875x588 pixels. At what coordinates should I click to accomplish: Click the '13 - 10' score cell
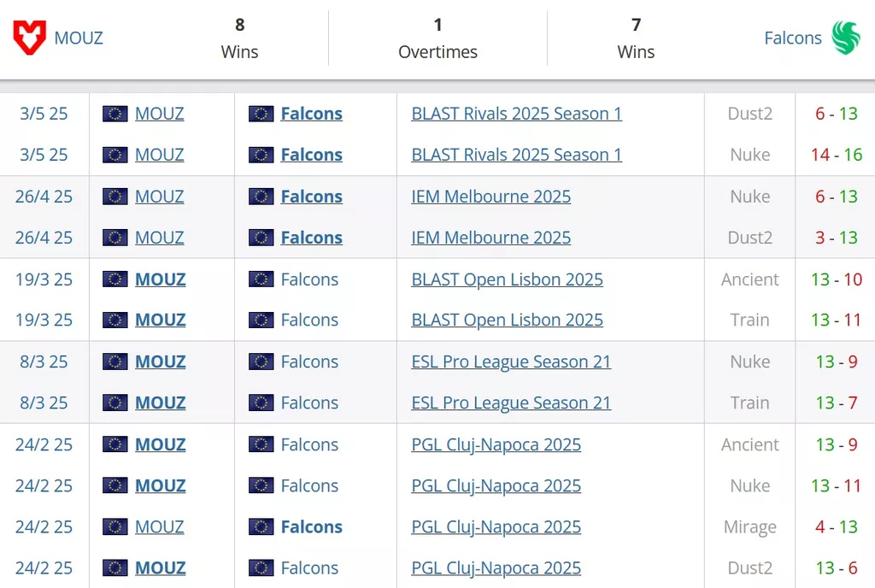click(837, 279)
